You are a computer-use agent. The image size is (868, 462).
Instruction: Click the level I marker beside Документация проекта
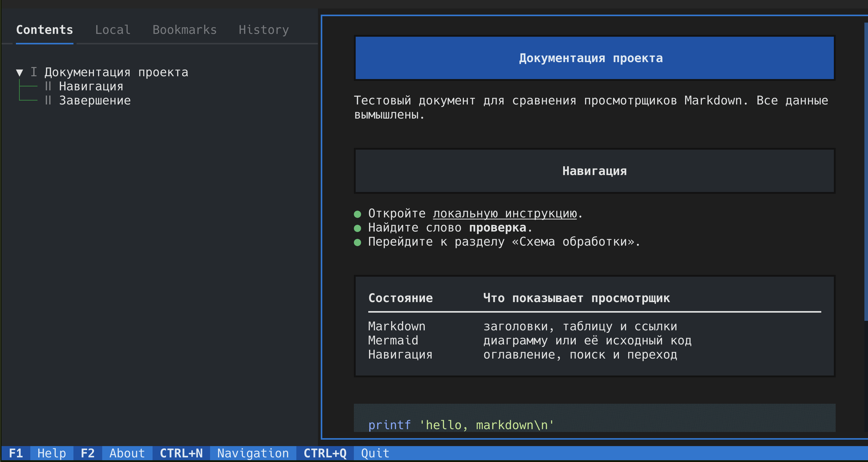pos(34,72)
